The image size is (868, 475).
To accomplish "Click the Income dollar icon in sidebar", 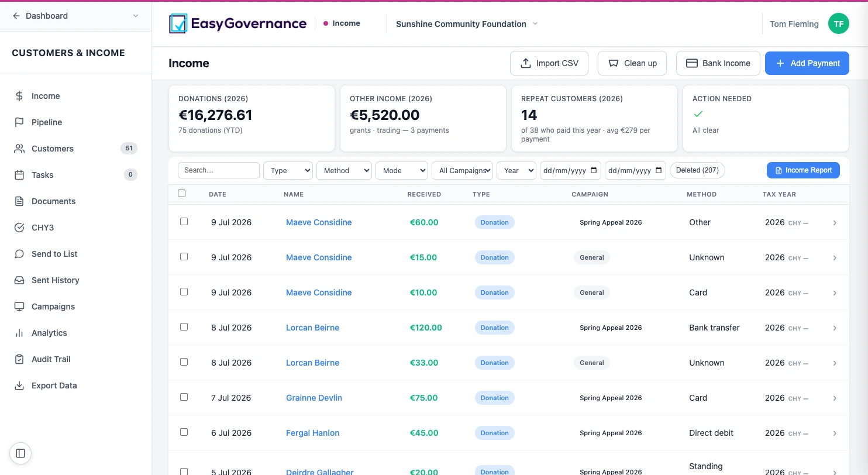I will click(19, 96).
